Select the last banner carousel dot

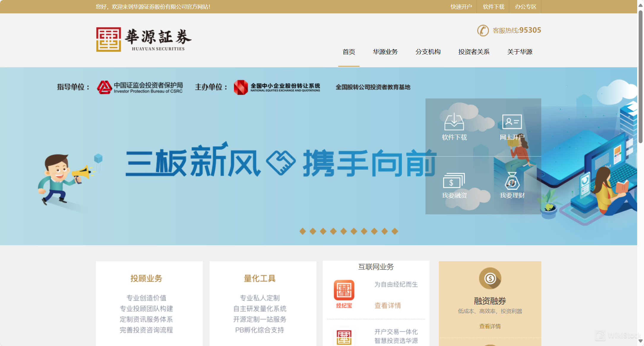click(x=395, y=231)
